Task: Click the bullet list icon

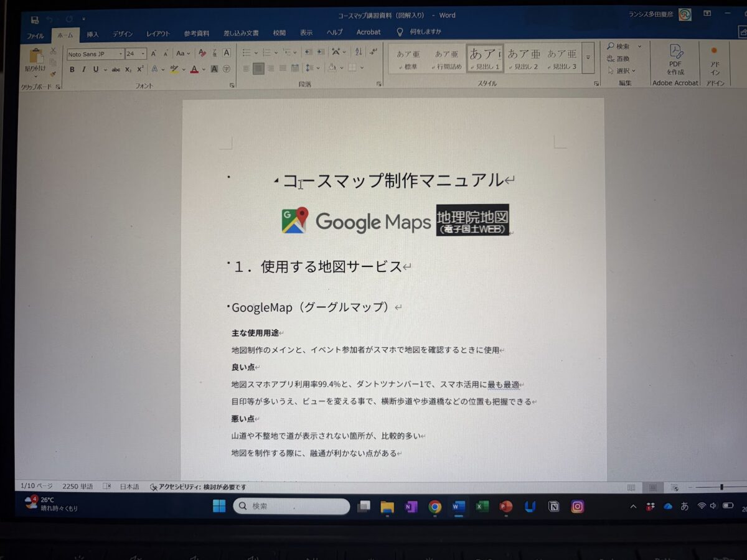Action: (x=247, y=52)
